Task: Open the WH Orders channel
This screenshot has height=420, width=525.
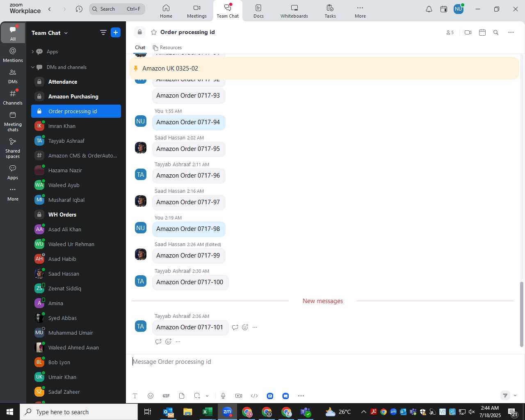Action: tap(76, 215)
